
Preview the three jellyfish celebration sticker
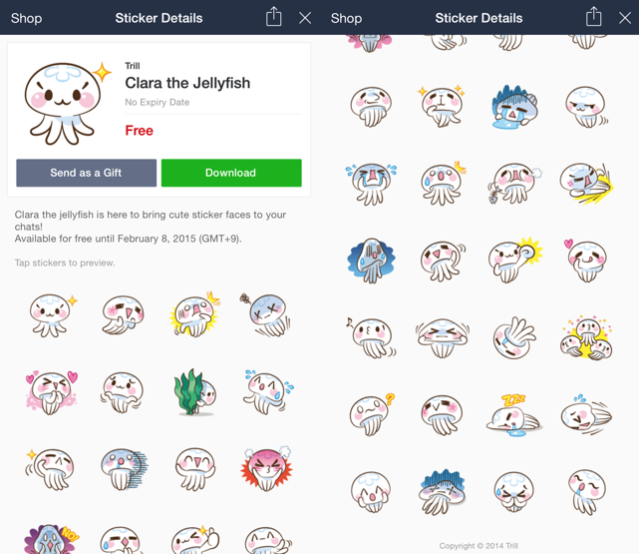pyautogui.click(x=586, y=337)
